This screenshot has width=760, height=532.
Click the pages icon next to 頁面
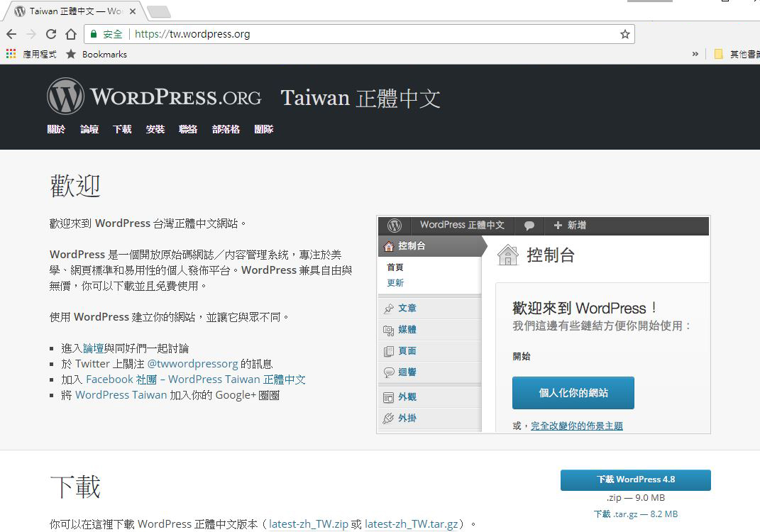click(388, 351)
